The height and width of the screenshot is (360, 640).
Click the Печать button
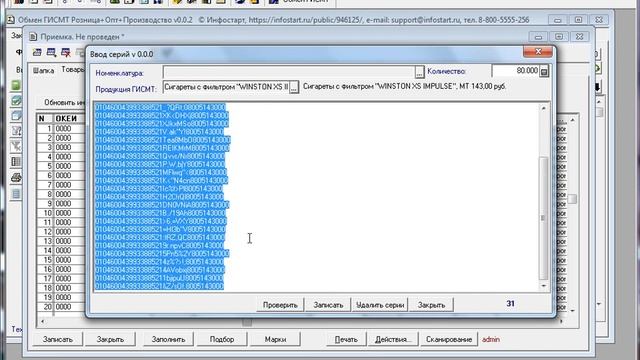(x=346, y=339)
